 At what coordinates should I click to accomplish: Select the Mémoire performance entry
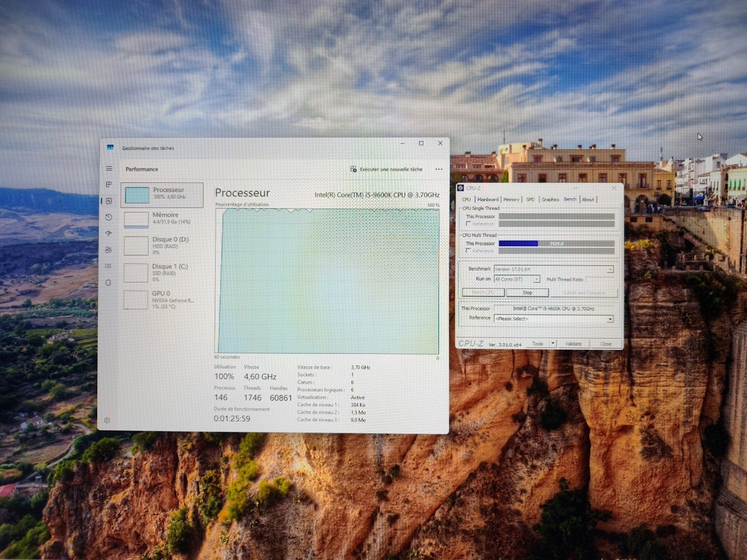pyautogui.click(x=162, y=219)
